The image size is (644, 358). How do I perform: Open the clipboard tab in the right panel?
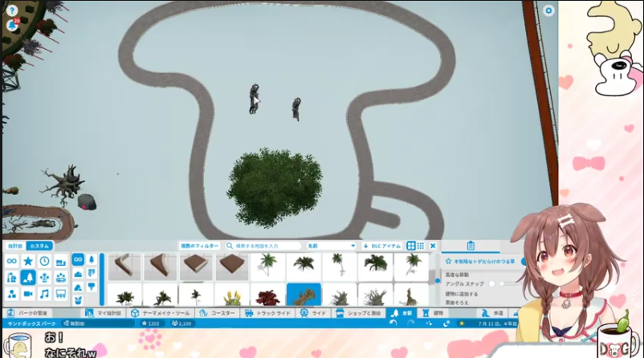[471, 246]
